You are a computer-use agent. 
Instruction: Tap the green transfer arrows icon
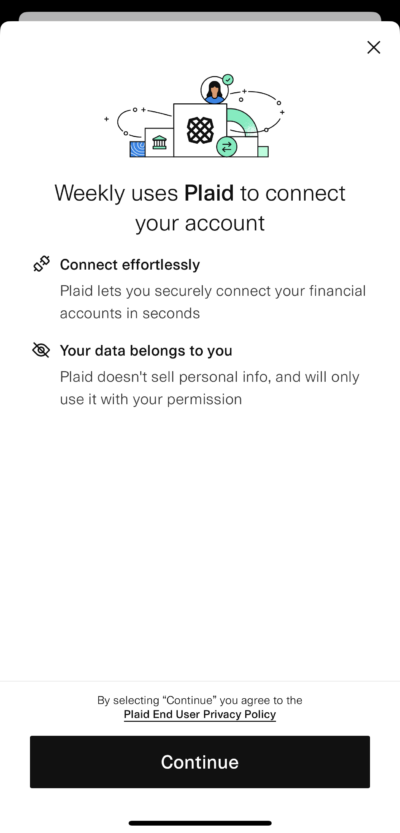[x=227, y=147]
